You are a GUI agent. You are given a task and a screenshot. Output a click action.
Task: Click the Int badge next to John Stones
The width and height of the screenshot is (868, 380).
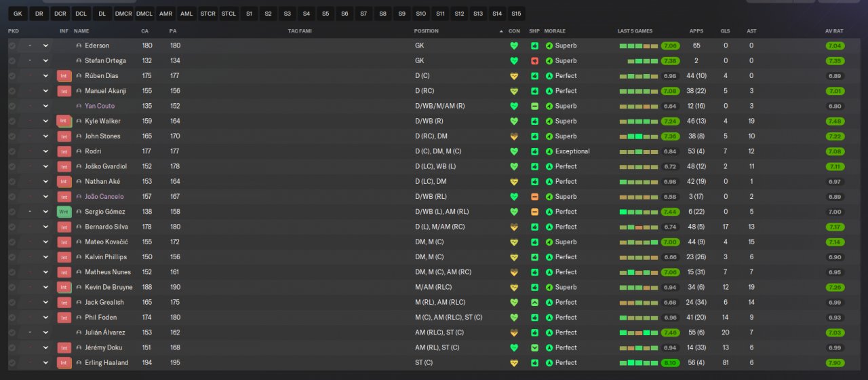click(x=64, y=136)
